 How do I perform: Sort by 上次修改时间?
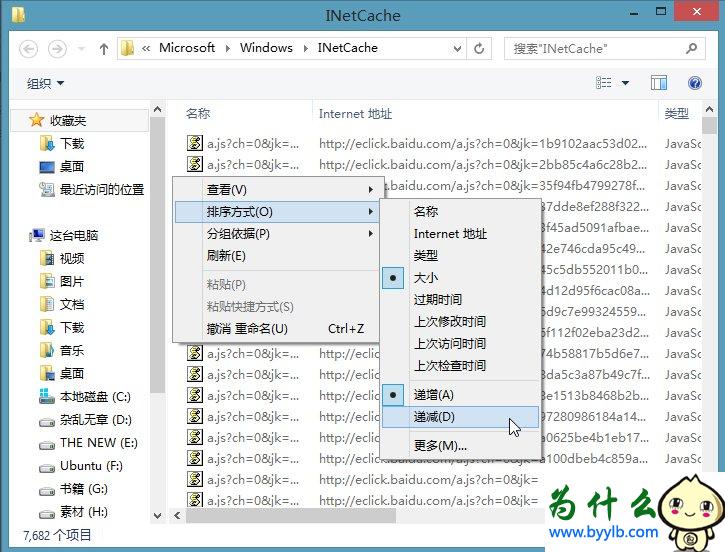(461, 322)
